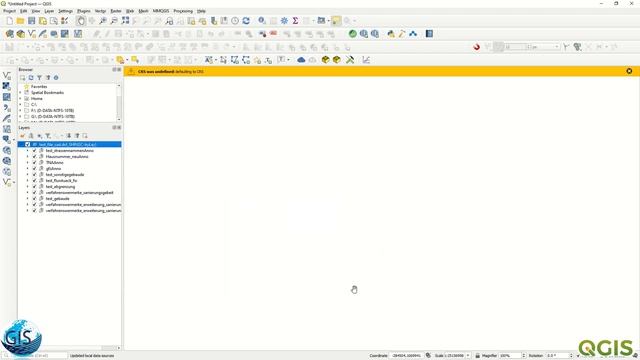This screenshot has width=640, height=360.
Task: Click the crossed hammer tools icon
Action: point(350,60)
